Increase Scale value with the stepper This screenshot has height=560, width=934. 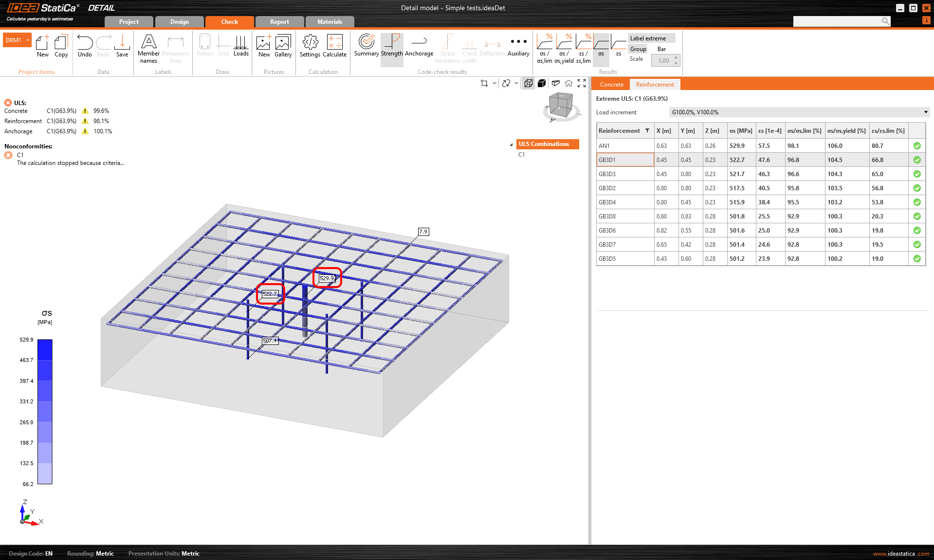click(676, 58)
